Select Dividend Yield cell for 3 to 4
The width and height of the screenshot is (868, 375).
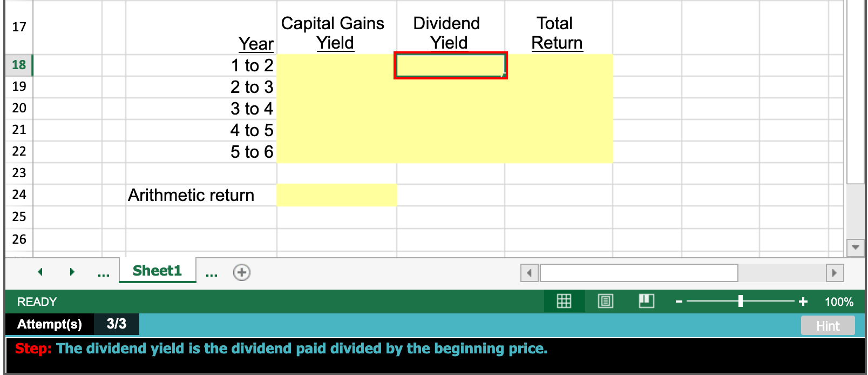tap(451, 109)
